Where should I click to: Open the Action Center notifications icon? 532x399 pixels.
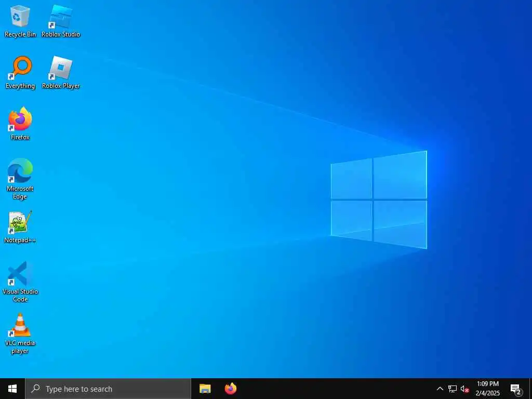[x=515, y=389]
